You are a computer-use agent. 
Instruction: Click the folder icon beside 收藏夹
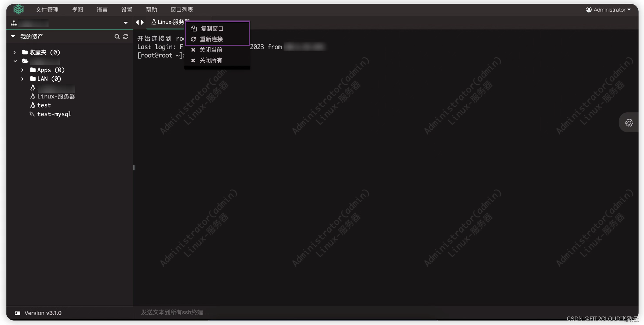[x=25, y=52]
